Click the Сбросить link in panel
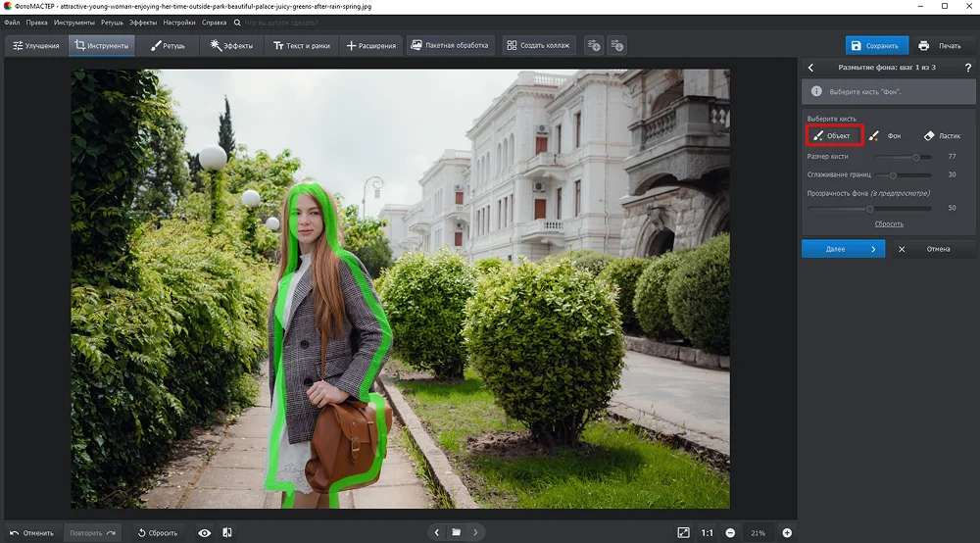The image size is (980, 543). point(889,223)
